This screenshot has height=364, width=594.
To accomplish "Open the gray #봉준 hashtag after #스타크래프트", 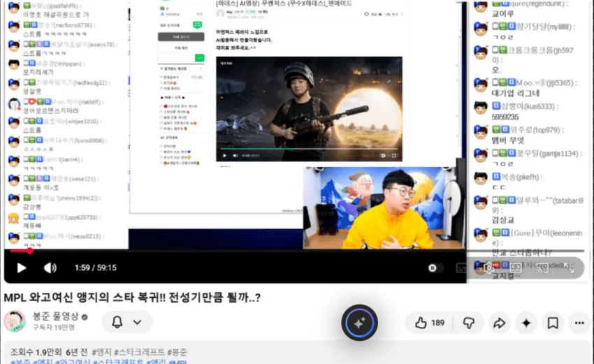I will (x=177, y=352).
